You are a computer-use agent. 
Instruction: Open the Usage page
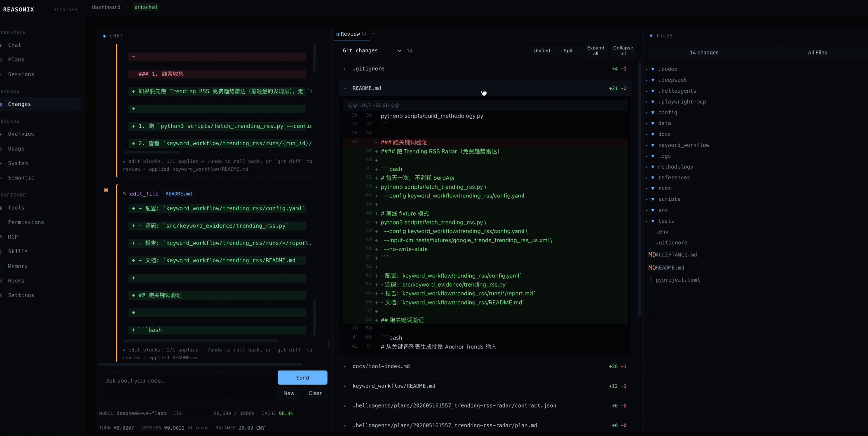pos(16,148)
